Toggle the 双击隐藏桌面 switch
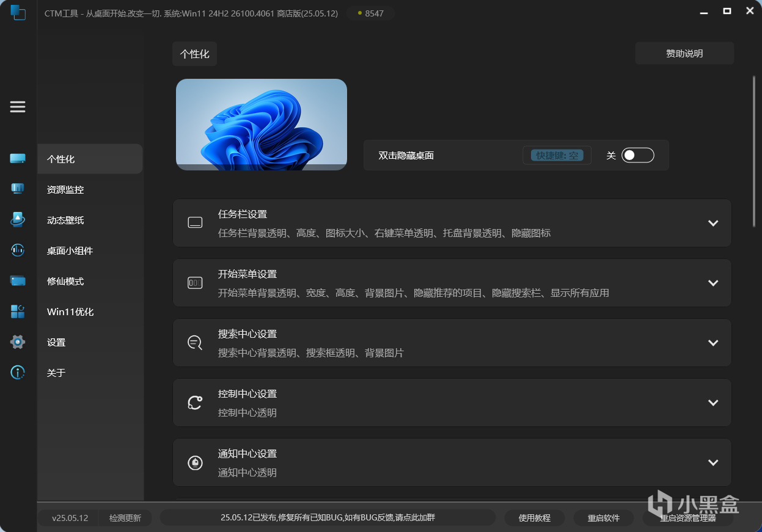The height and width of the screenshot is (532, 762). pos(638,155)
